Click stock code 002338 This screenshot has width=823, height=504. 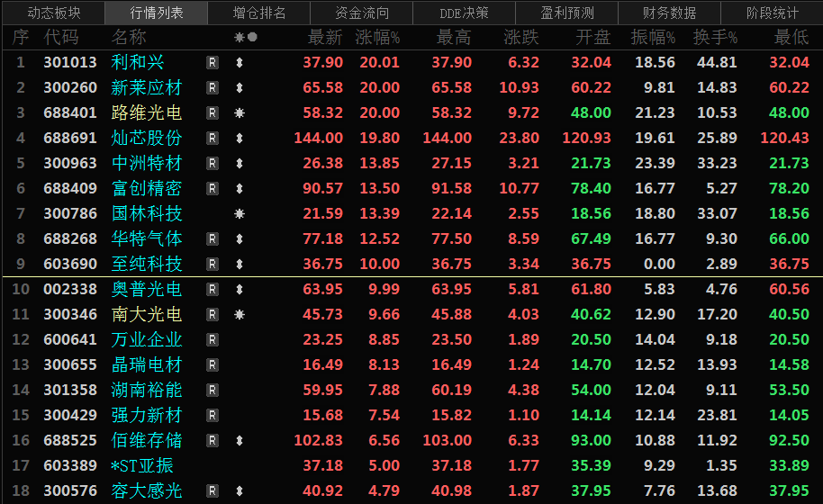(x=70, y=289)
